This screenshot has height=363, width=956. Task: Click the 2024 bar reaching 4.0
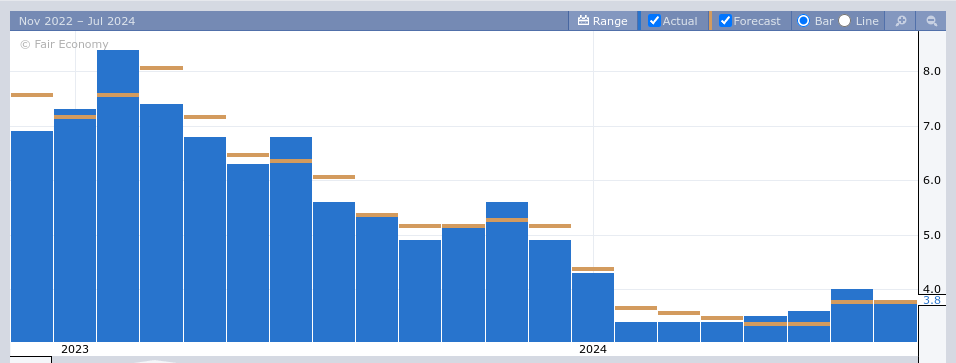pos(852,315)
